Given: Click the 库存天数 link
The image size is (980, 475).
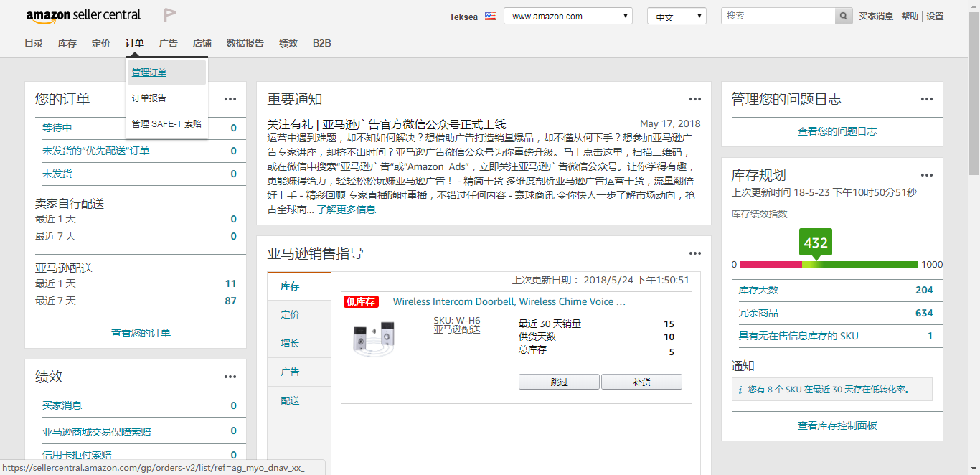Looking at the screenshot, I should (x=758, y=290).
